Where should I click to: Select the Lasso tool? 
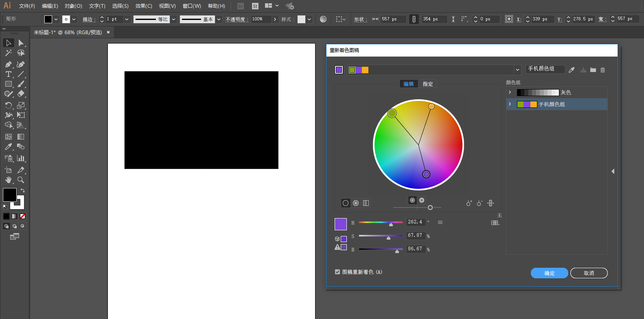pos(21,53)
